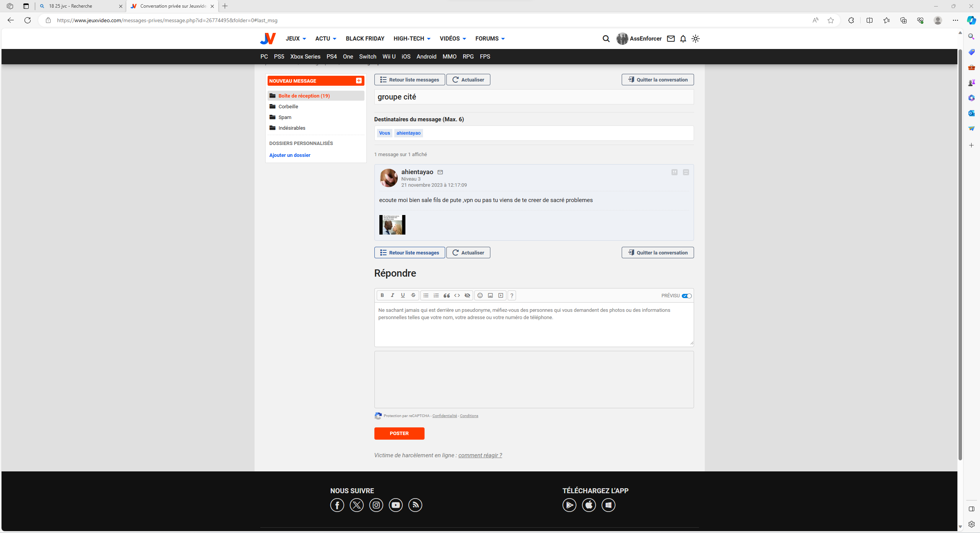Apply bold formatting in reply editor
The image size is (980, 533).
pos(382,295)
